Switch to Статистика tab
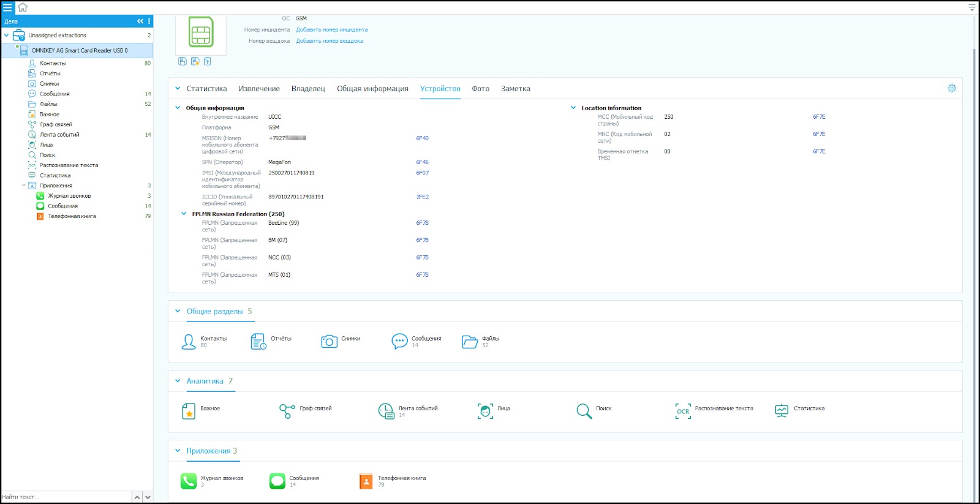Image resolution: width=980 pixels, height=504 pixels. 206,89
